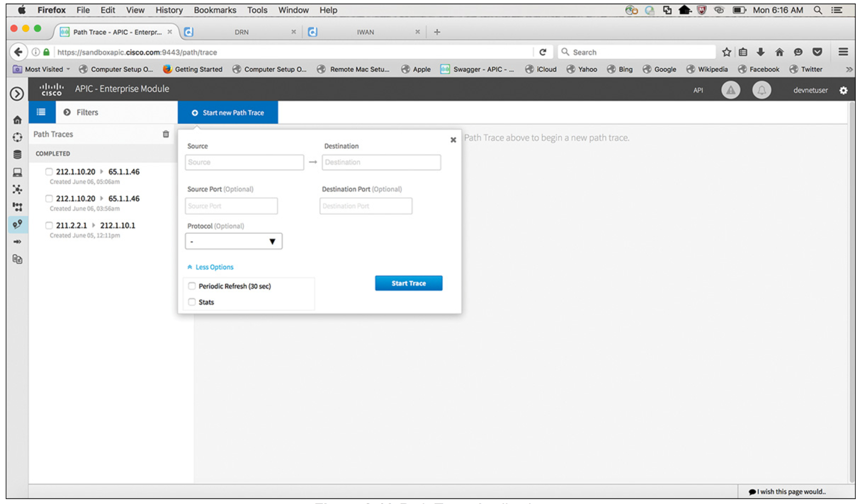The height and width of the screenshot is (504, 860).
Task: Open the arrows sidebar icon
Action: click(17, 242)
